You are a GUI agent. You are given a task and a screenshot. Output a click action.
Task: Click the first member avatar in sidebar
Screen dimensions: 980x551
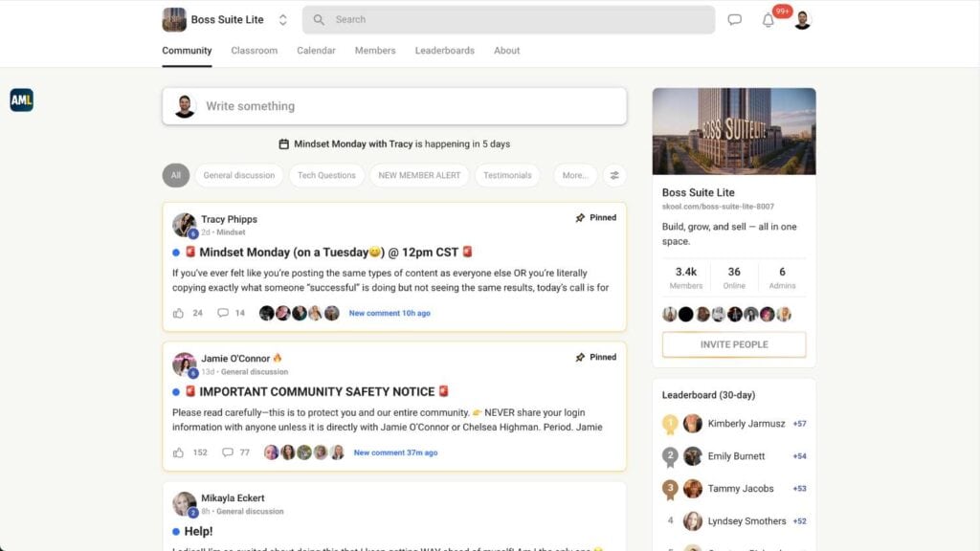(x=669, y=314)
